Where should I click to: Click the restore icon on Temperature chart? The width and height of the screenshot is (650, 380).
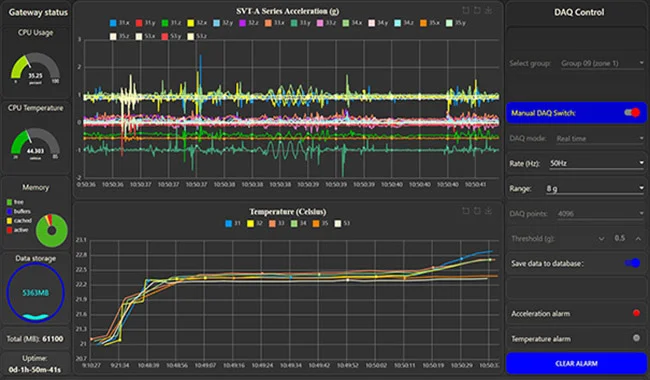(x=477, y=211)
